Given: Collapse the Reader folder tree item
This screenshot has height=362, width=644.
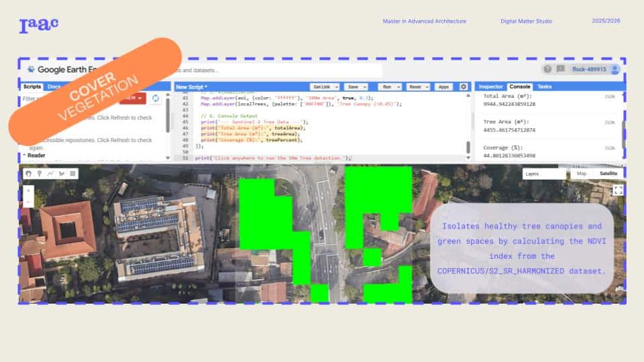Looking at the screenshot, I should (25, 155).
